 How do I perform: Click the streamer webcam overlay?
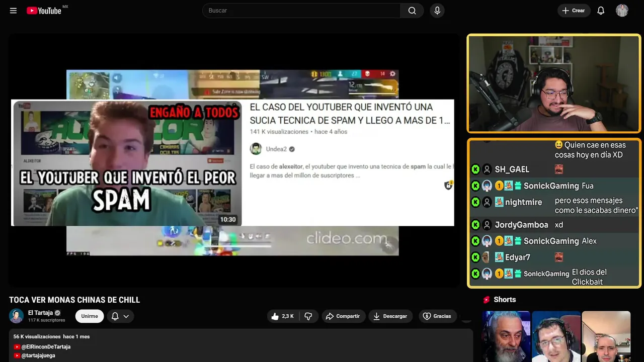point(554,83)
